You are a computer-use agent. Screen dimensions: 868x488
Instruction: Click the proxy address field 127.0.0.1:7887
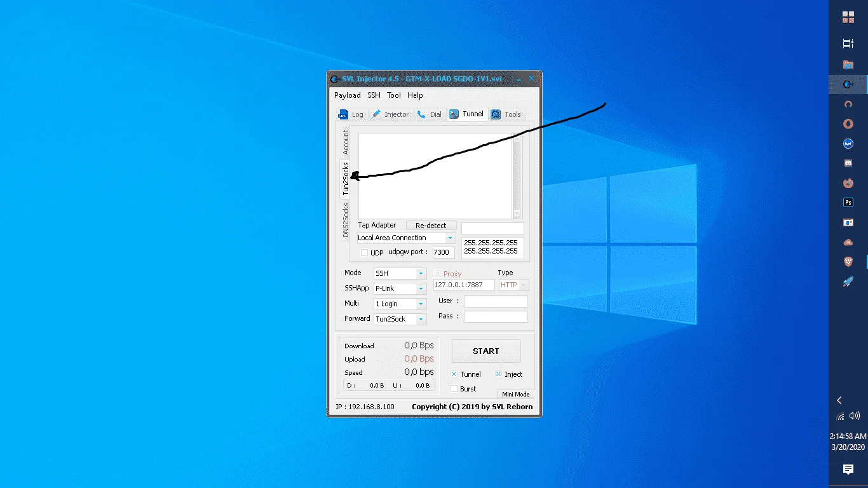464,285
